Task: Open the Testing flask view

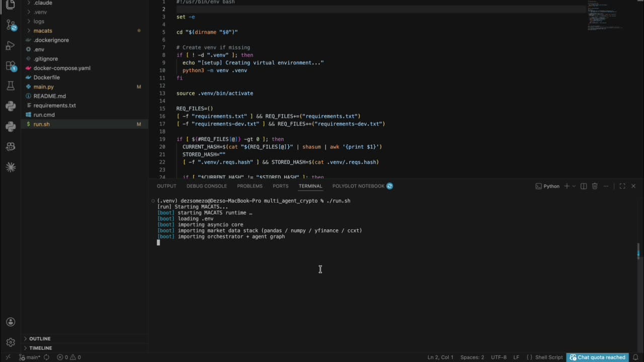Action: [10, 86]
